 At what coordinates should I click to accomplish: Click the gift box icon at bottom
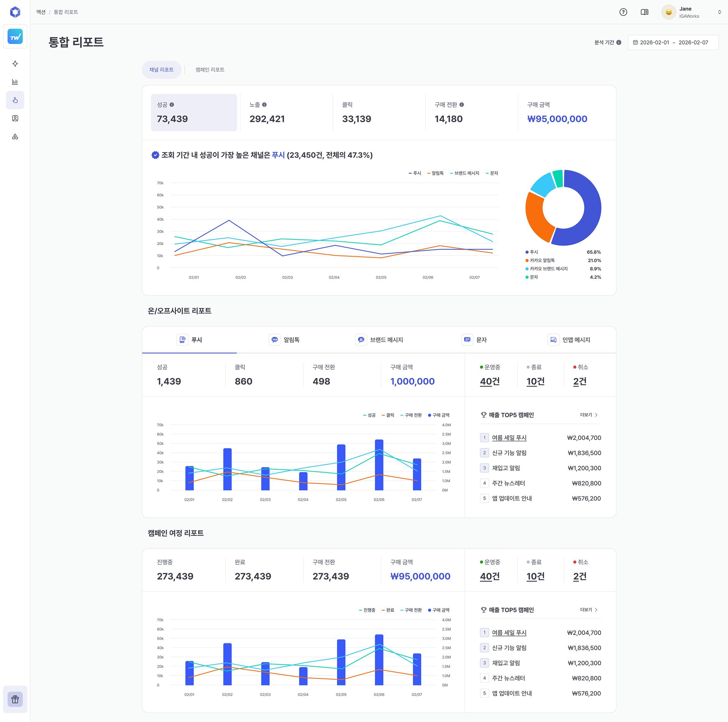click(15, 699)
